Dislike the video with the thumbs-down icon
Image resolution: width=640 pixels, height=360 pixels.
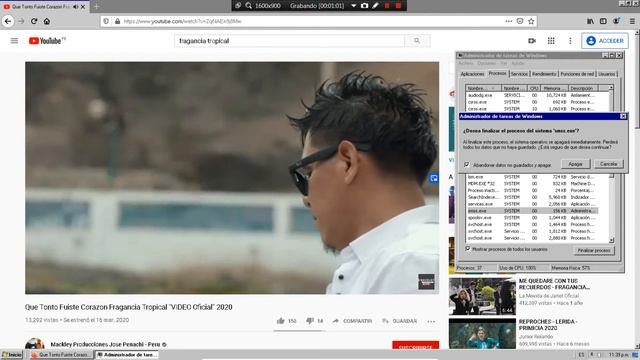tap(310, 321)
